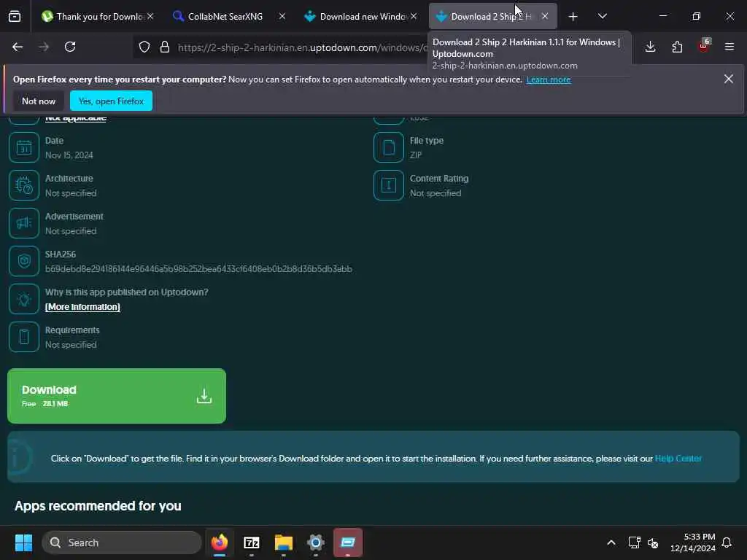Screen dimensions: 747x560
Task: Open the extensions puzzle icon
Action: coord(677,47)
